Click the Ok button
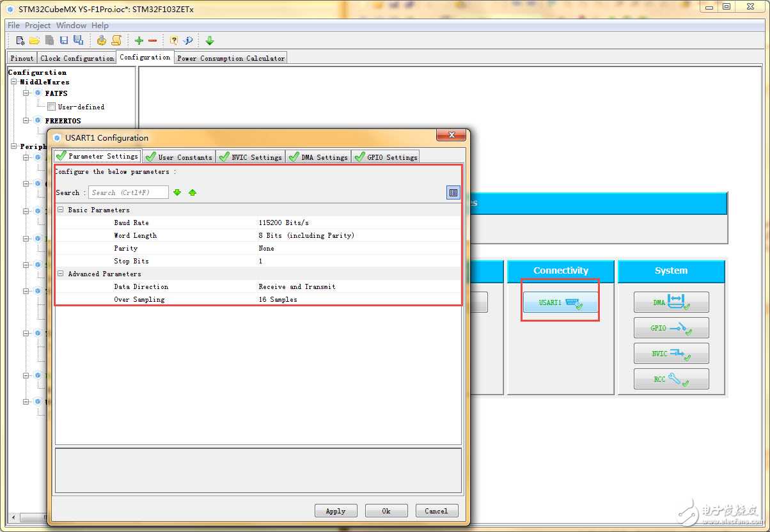This screenshot has width=770, height=532. click(386, 511)
